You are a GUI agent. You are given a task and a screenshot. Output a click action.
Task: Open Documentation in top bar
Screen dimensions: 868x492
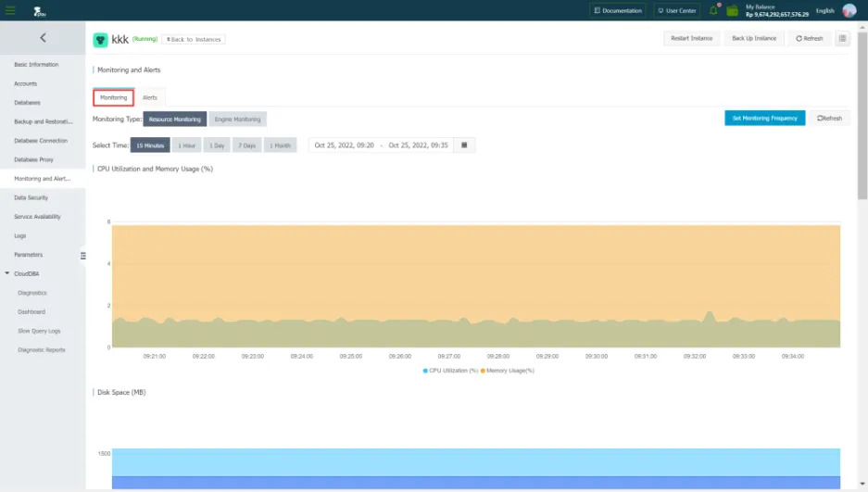[618, 10]
